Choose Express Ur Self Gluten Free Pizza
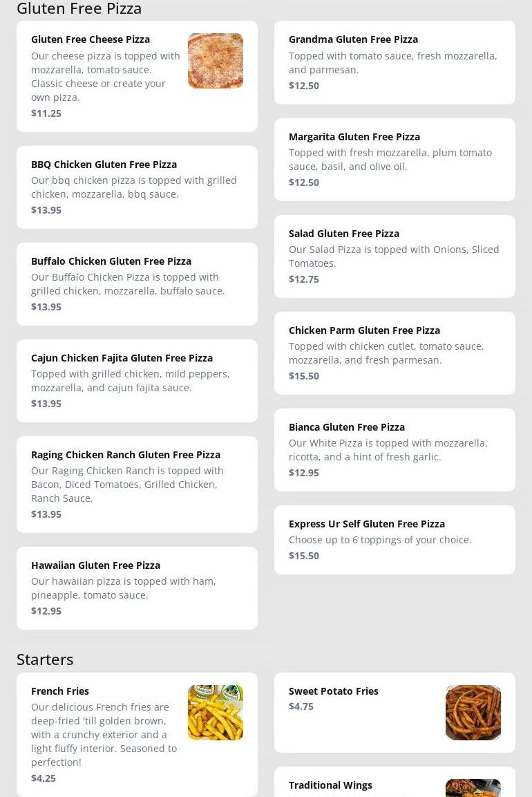The height and width of the screenshot is (797, 532). coord(395,539)
